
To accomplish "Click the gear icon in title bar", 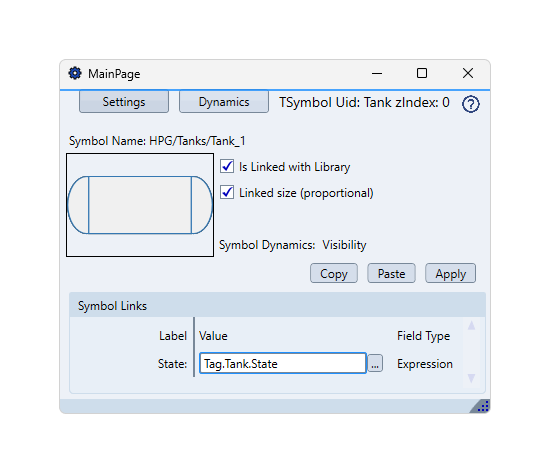I will [75, 73].
